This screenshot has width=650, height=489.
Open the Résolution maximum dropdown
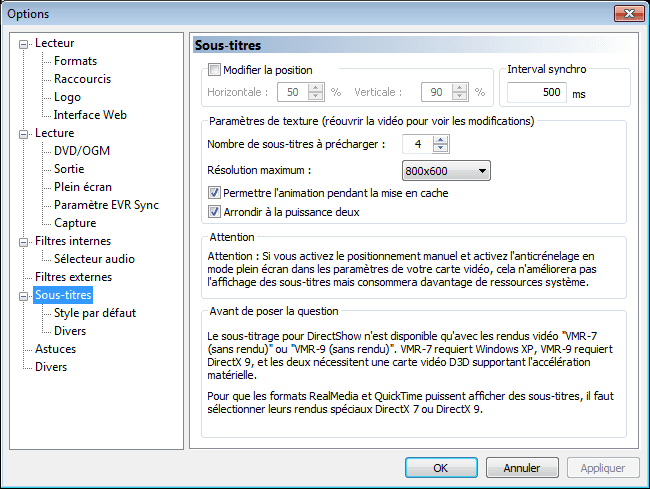(x=446, y=171)
